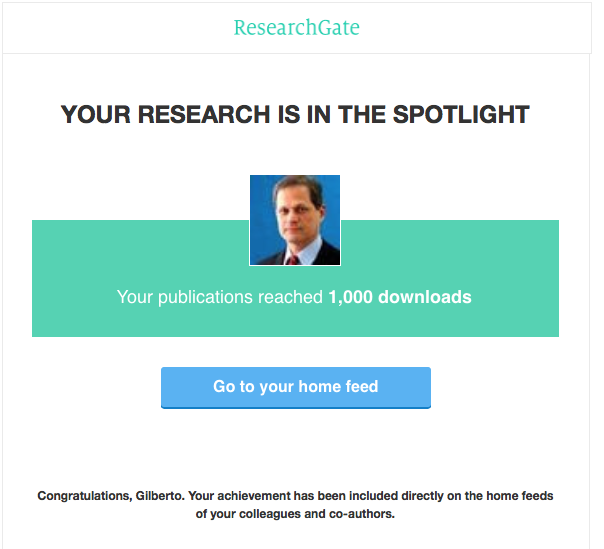This screenshot has width=604, height=549.
Task: Click the "Your publications reached" text
Action: pyautogui.click(x=220, y=297)
